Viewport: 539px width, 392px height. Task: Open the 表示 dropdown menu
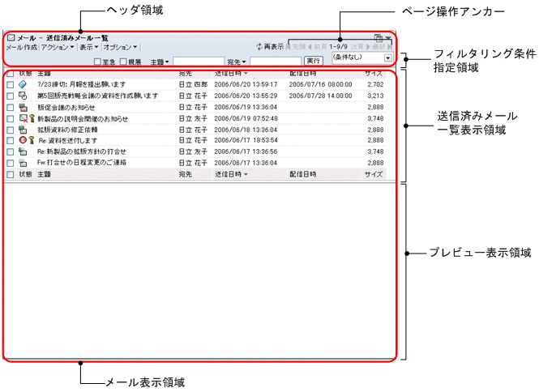coord(89,47)
